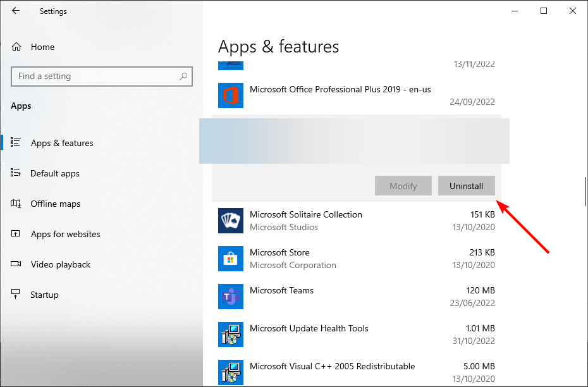
Task: Click the Settings window title
Action: click(x=53, y=11)
